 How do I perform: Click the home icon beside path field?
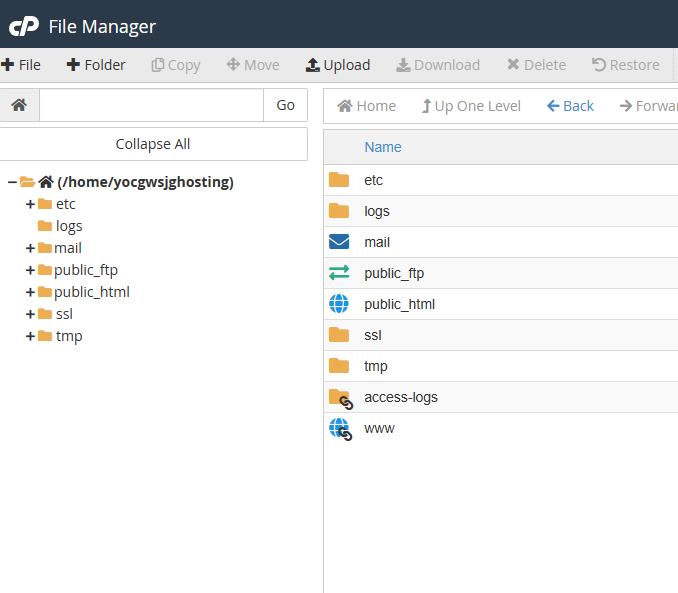(x=19, y=105)
